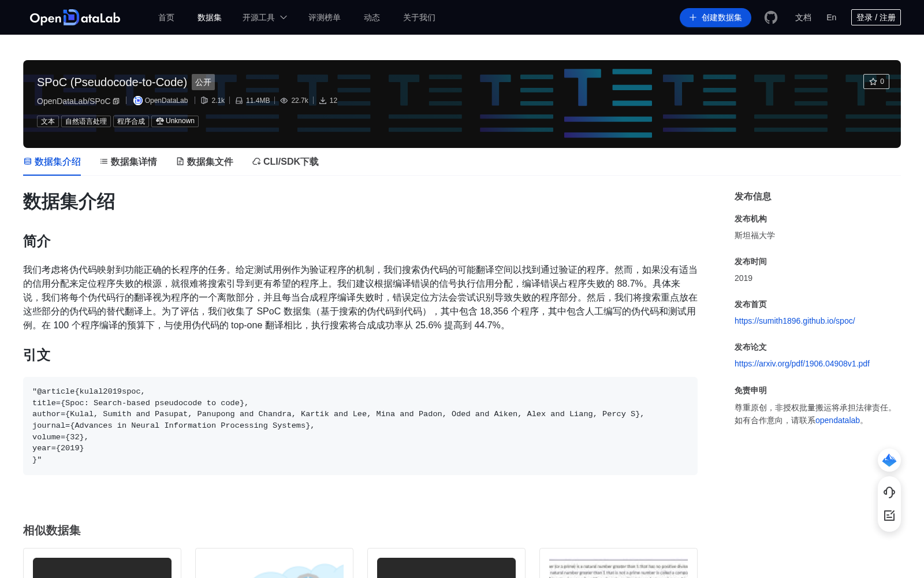Click the 登录 / 注册 button
The width and height of the screenshot is (924, 578).
click(x=876, y=17)
